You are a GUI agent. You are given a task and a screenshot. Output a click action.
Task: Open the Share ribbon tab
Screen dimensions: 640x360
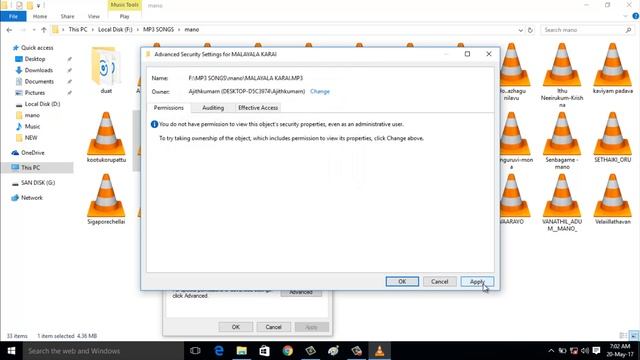(67, 16)
